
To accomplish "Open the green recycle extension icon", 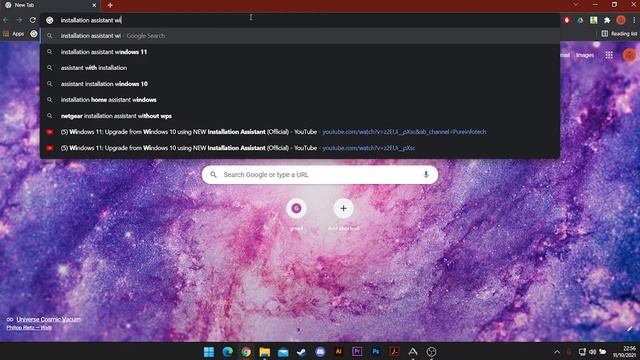I will click(580, 20).
